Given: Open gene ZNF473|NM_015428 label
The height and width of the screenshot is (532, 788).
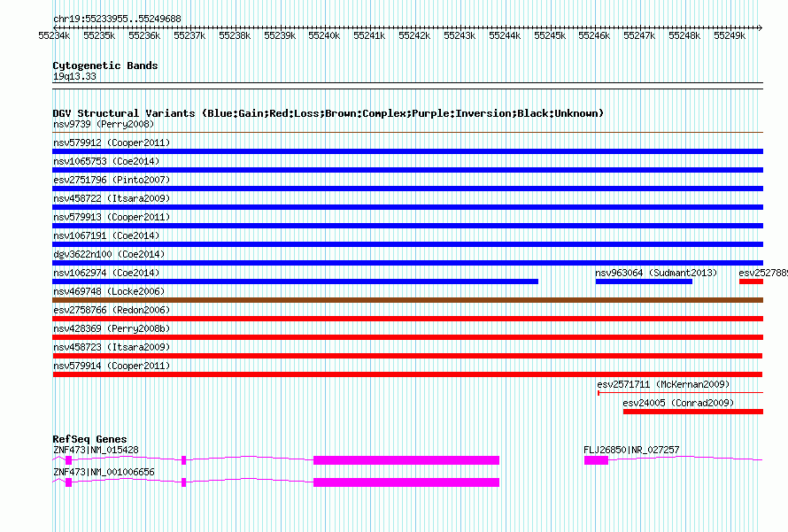Looking at the screenshot, I should point(96,450).
